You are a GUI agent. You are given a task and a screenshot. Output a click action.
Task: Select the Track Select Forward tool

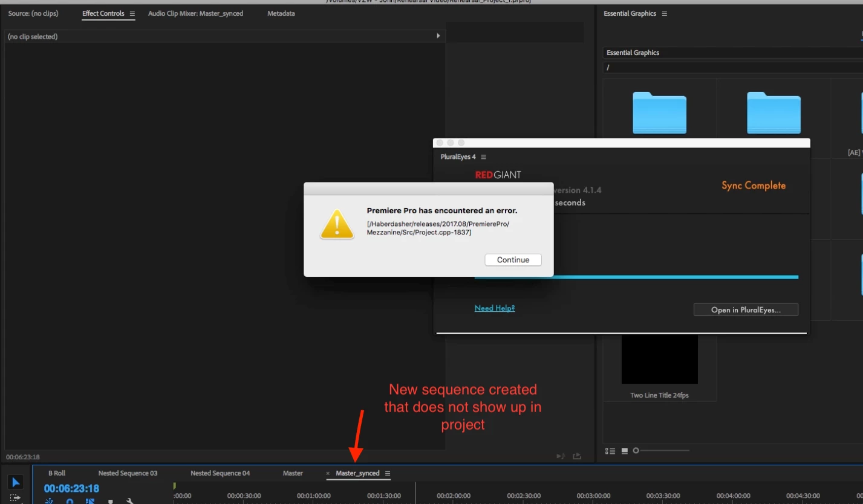(x=15, y=498)
